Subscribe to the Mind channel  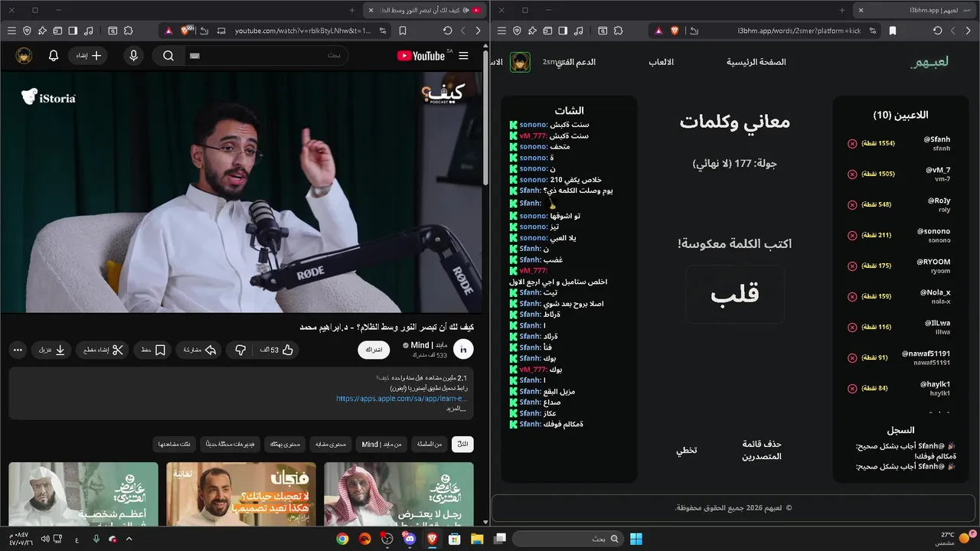(374, 350)
